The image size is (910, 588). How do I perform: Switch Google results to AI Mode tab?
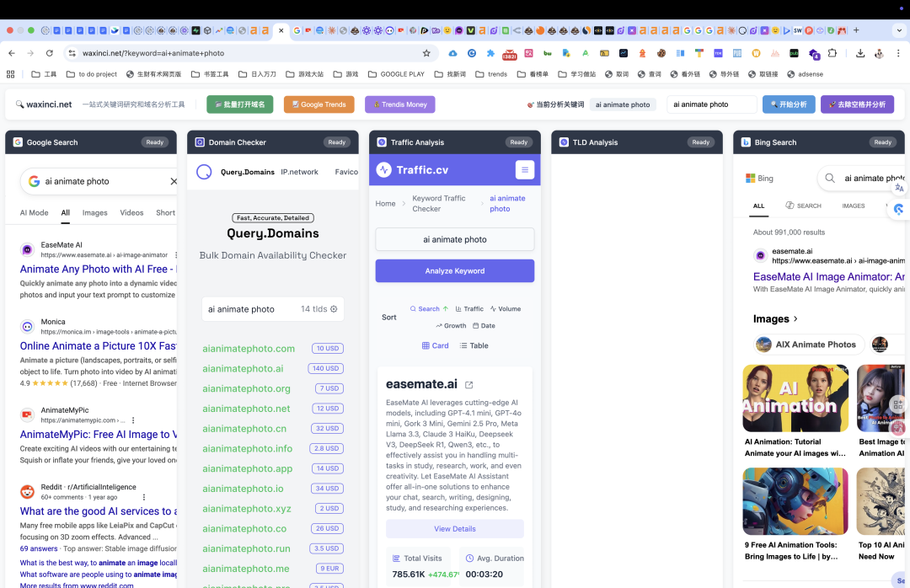(35, 212)
